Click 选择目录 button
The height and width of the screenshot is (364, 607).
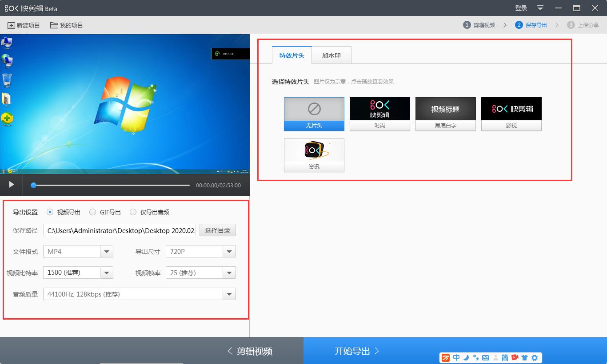click(218, 230)
